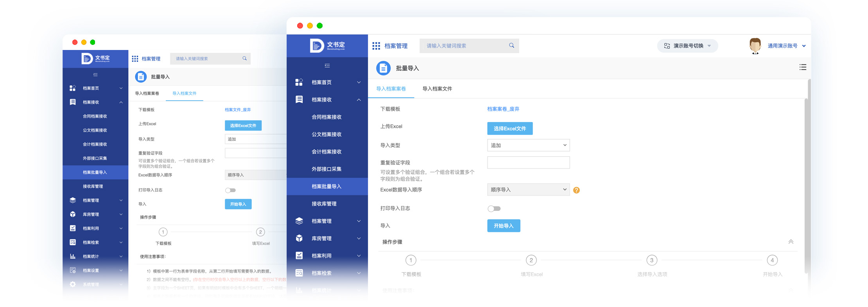Image resolution: width=868 pixels, height=307 pixels.
Task: Click the search field in back window
Action: coord(210,59)
